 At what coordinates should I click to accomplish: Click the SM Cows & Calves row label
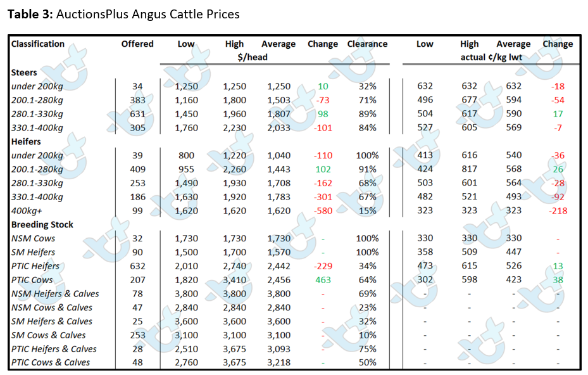pyautogui.click(x=48, y=335)
